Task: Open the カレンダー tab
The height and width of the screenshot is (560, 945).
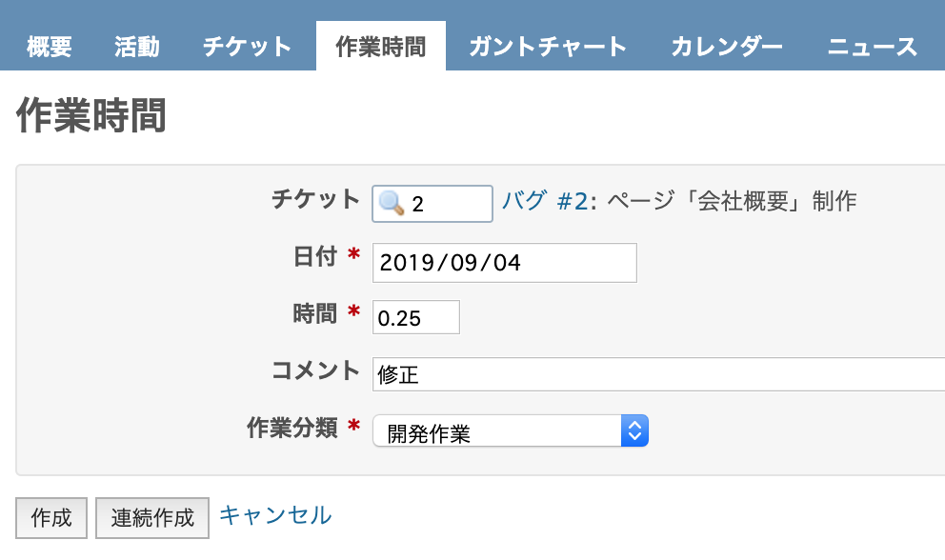Action: click(x=727, y=47)
